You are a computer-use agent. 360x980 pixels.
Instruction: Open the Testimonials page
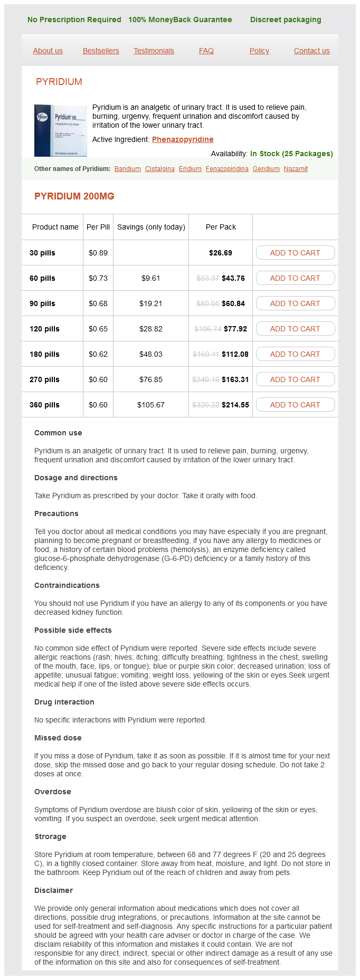(x=154, y=51)
